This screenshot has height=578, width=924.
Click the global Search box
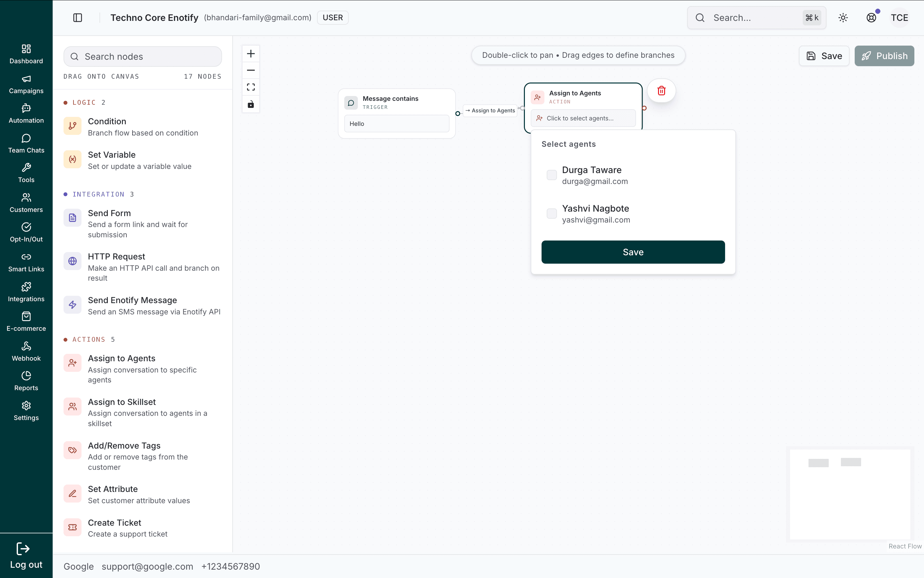pos(757,18)
